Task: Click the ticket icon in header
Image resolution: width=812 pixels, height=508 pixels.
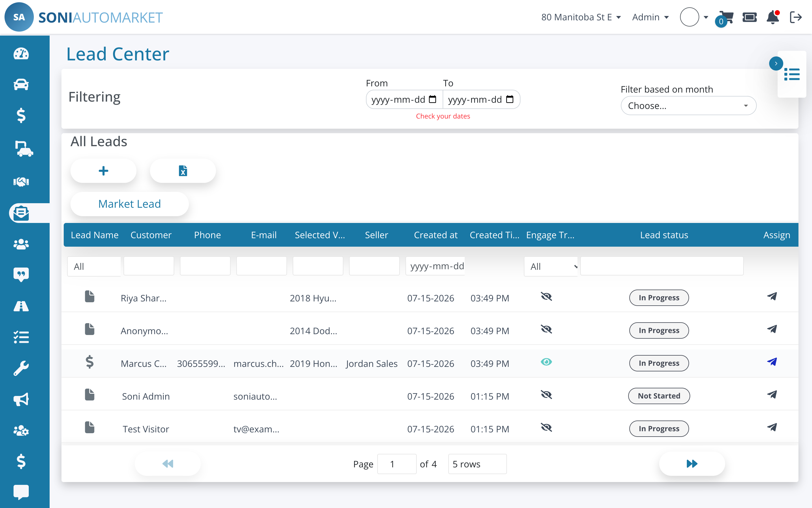Action: (x=749, y=17)
